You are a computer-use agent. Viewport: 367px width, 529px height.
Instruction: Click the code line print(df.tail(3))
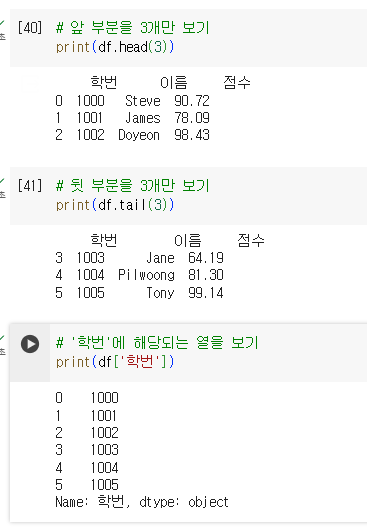coord(115,205)
